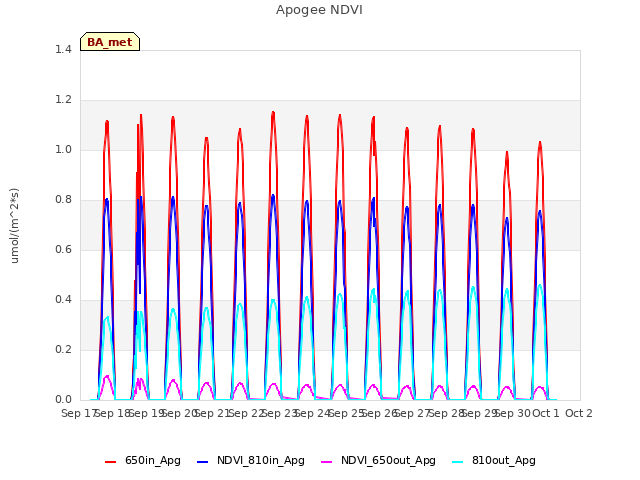Click the Sep 17 x-axis date label

pos(78,413)
